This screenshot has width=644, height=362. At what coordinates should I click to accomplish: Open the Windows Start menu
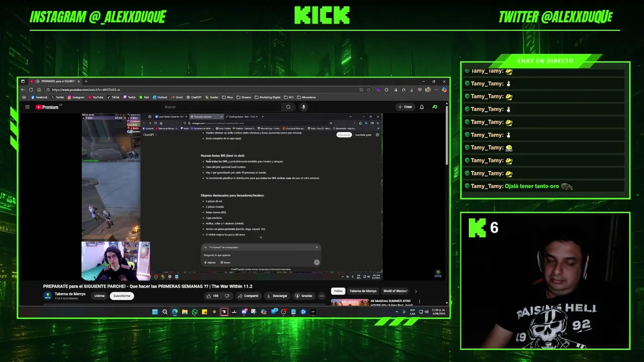(x=155, y=312)
